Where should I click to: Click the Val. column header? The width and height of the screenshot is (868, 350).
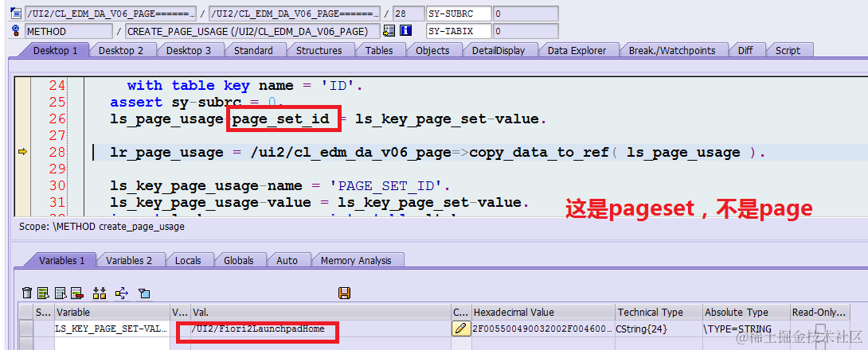point(320,313)
